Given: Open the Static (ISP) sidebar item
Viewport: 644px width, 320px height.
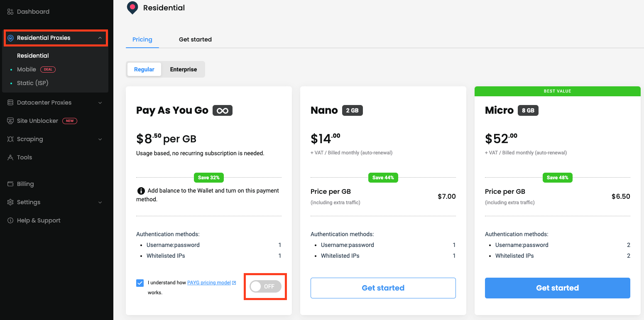Looking at the screenshot, I should click(33, 83).
